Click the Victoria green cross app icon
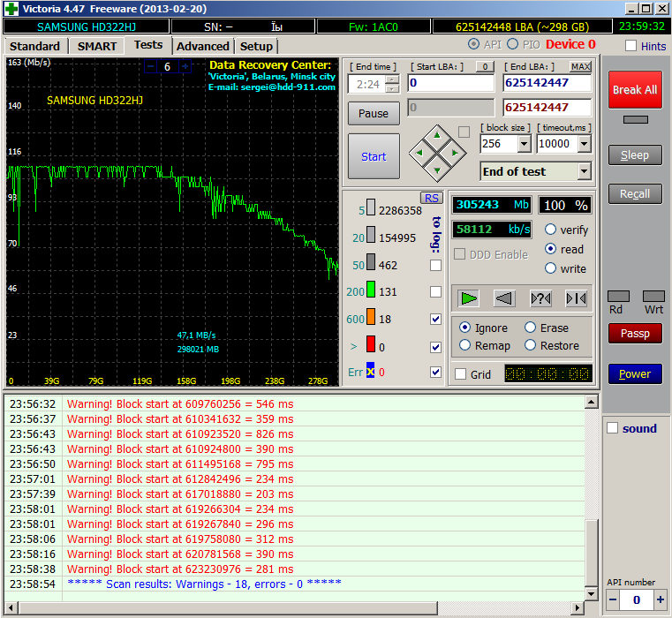Viewport: 672px width, 618px height. [11, 9]
